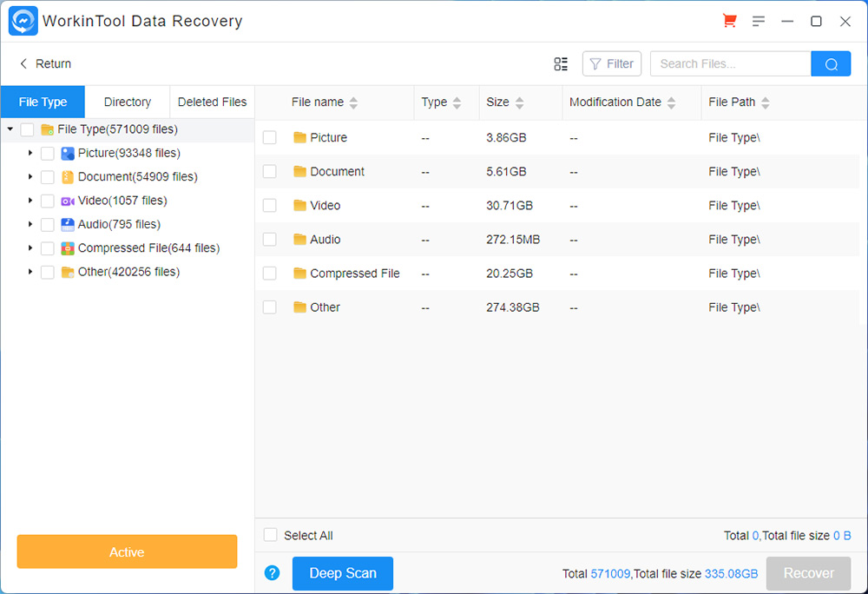Check the Video row checkbox in list

pyautogui.click(x=270, y=205)
